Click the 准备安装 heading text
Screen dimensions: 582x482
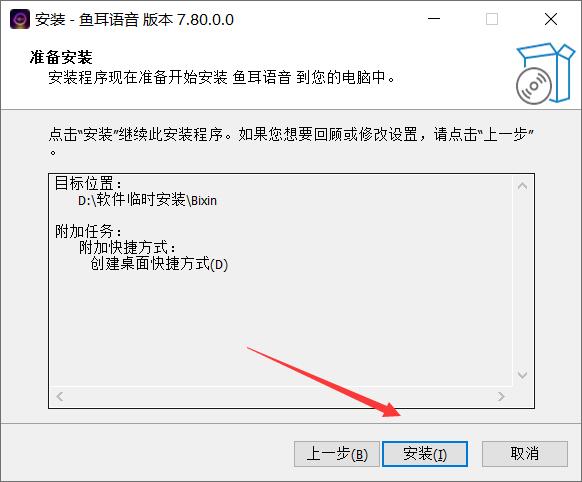[61, 58]
